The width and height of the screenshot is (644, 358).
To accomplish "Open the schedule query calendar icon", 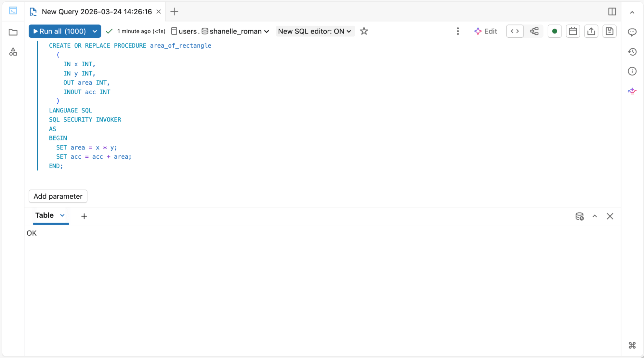I will 573,31.
